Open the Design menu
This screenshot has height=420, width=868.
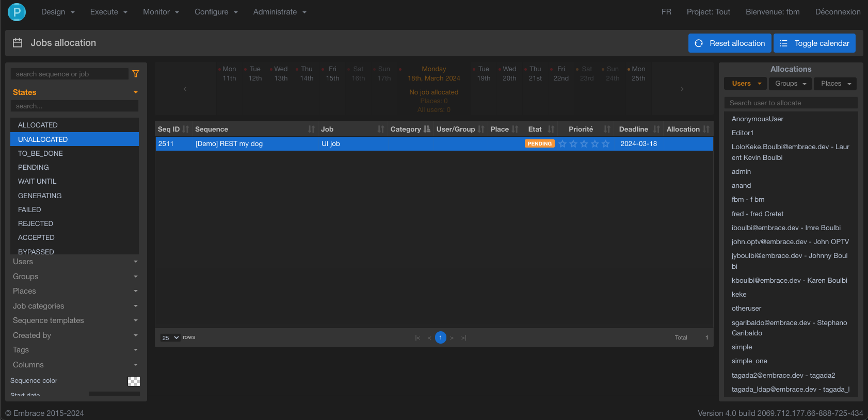pyautogui.click(x=58, y=12)
